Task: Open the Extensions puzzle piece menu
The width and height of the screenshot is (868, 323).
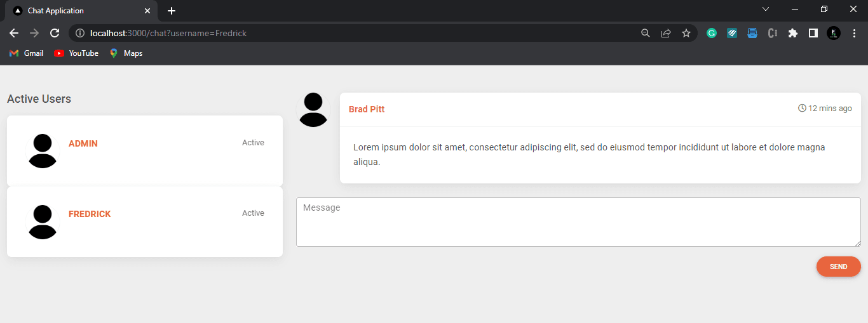Action: (792, 33)
